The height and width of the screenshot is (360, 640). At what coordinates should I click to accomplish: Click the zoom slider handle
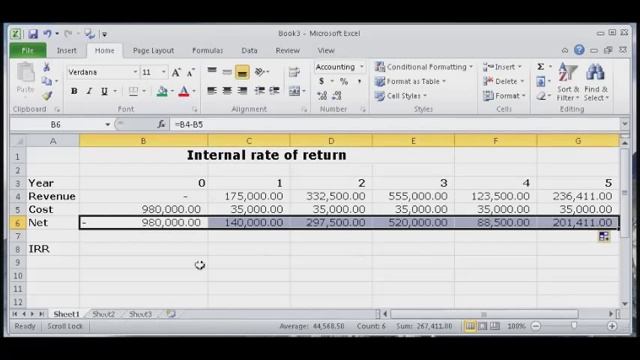point(574,326)
